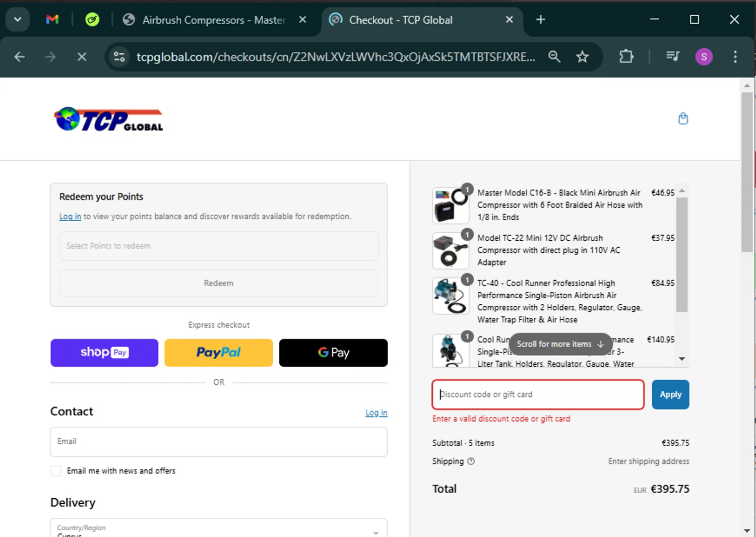Close the Airbrush Compressors tab

(302, 20)
